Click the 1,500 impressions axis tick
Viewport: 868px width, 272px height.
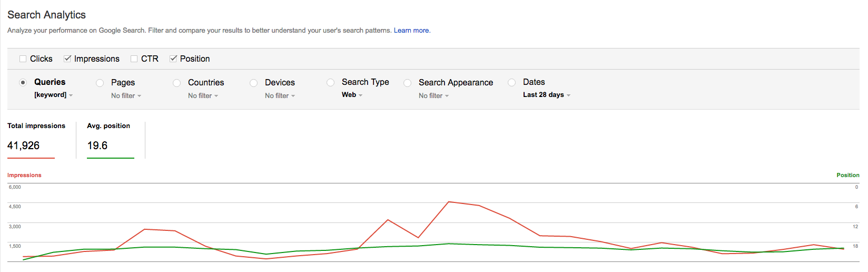(15, 246)
